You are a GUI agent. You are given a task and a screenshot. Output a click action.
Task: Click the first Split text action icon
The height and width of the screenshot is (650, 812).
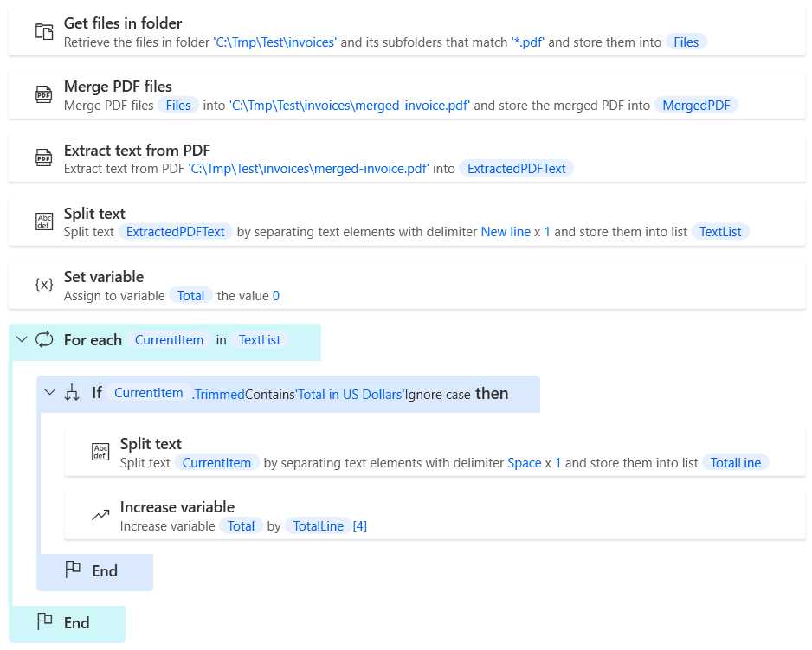(43, 222)
